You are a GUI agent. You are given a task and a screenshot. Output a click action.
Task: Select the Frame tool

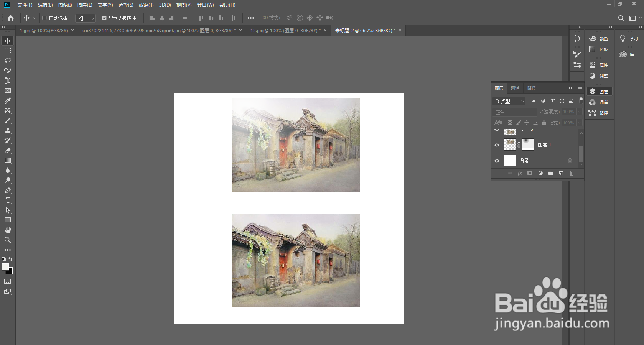[x=8, y=90]
